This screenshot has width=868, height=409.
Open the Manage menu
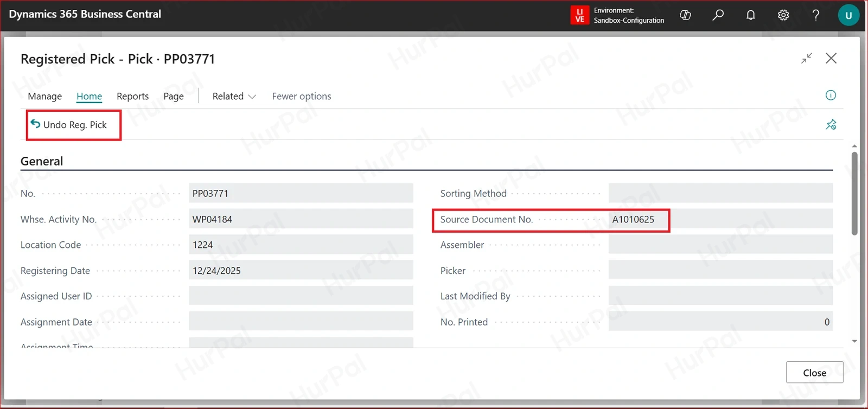45,96
